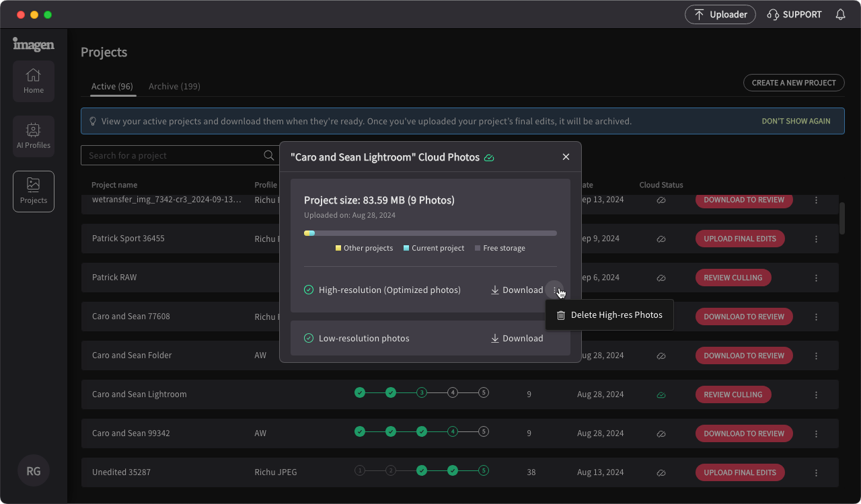
Task: Click Cloud Status column header
Action: coord(661,185)
